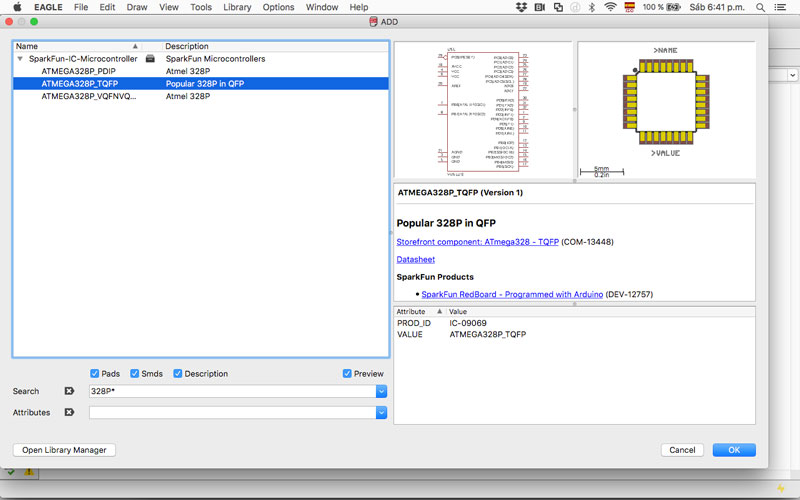The height and width of the screenshot is (500, 800).
Task: Open the Search history dropdown
Action: [381, 391]
